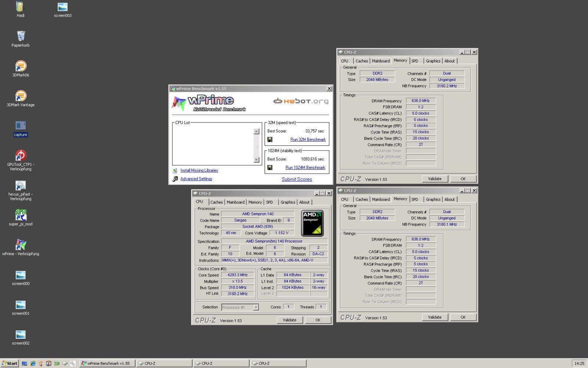Click the AMD Sempron 140 name field
Screen dimensions: 588x368
[x=258, y=214]
